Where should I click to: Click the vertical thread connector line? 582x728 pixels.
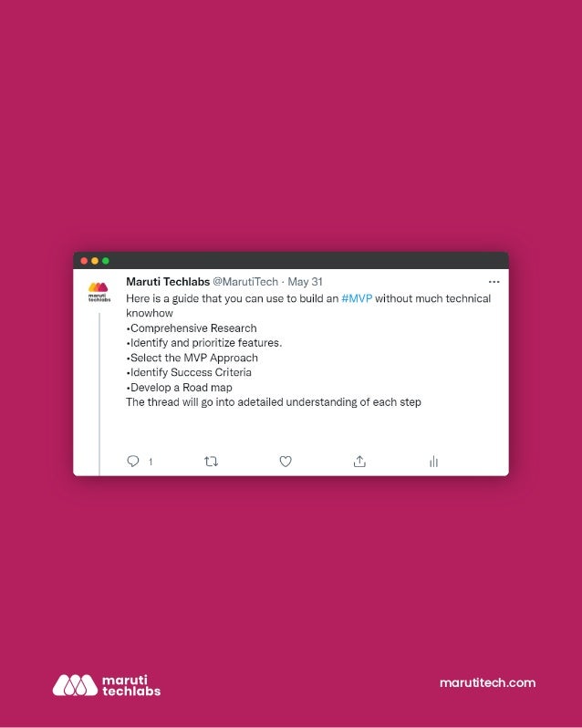pos(99,394)
